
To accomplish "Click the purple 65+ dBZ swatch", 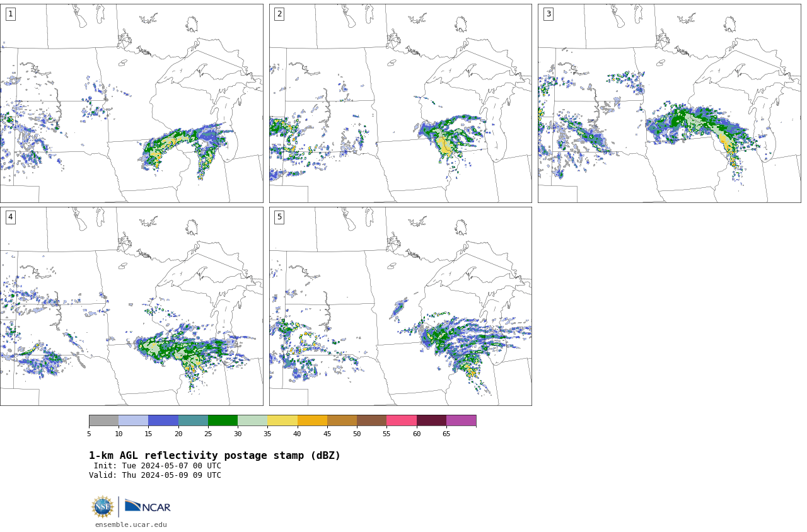I will 461,420.
